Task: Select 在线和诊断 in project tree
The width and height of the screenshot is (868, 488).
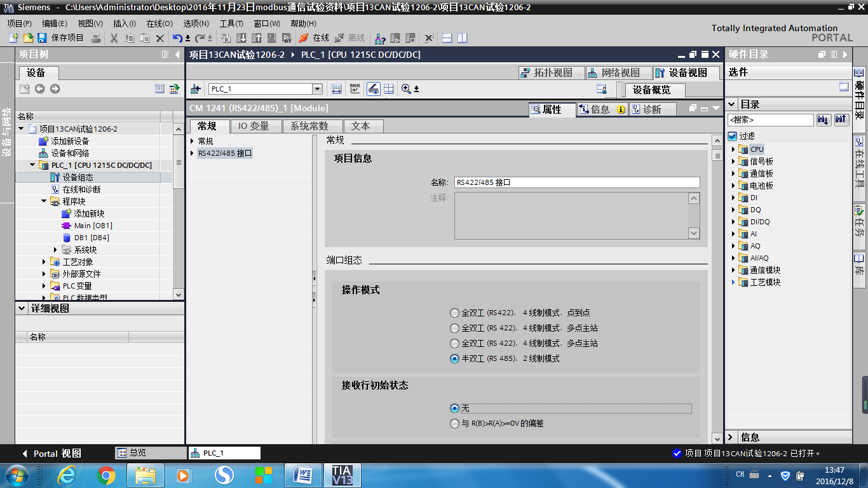Action: click(81, 189)
